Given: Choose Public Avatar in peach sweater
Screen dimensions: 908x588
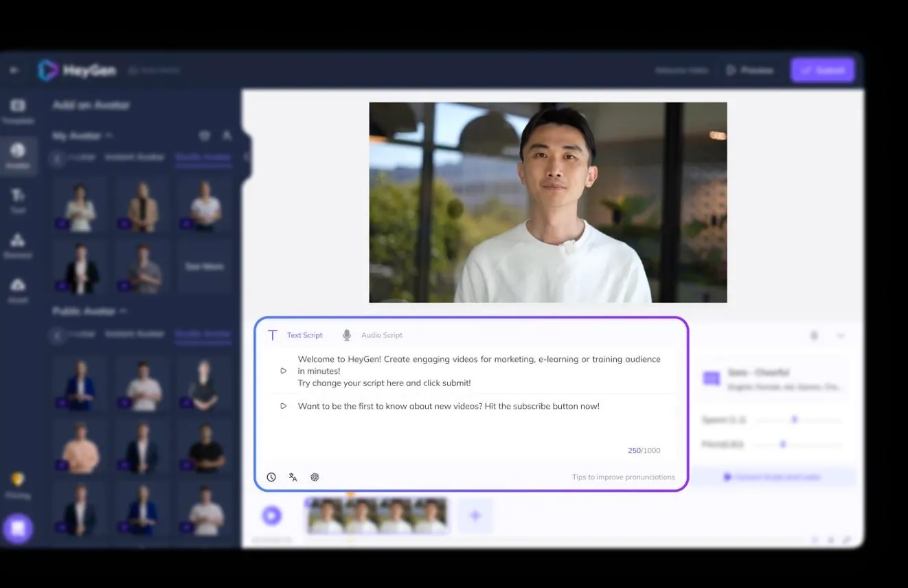Looking at the screenshot, I should pyautogui.click(x=80, y=446).
